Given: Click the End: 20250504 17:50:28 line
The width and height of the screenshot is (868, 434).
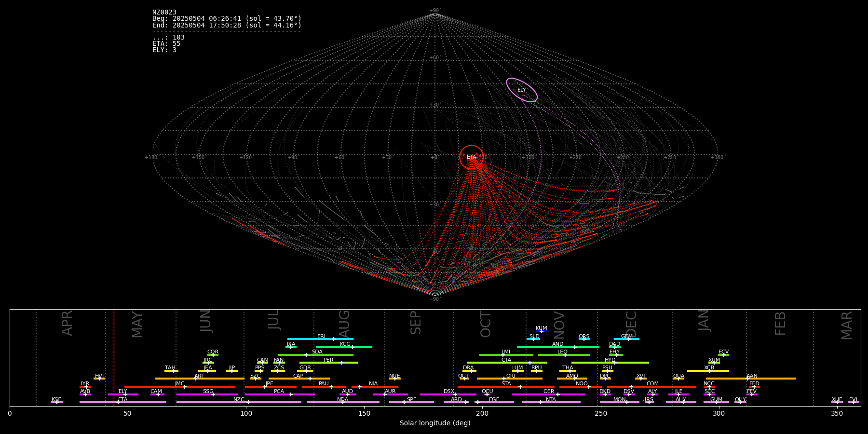Looking at the screenshot, I should [227, 25].
